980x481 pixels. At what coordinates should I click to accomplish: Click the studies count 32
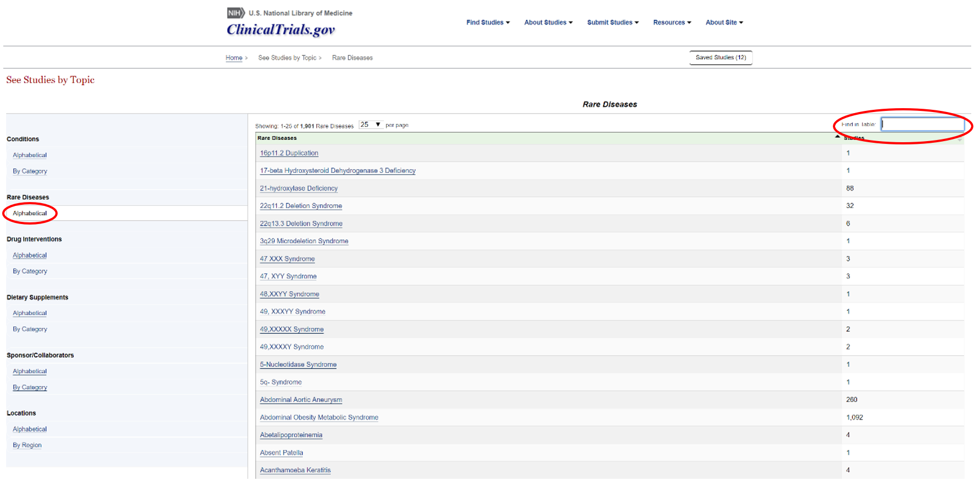[x=850, y=206]
